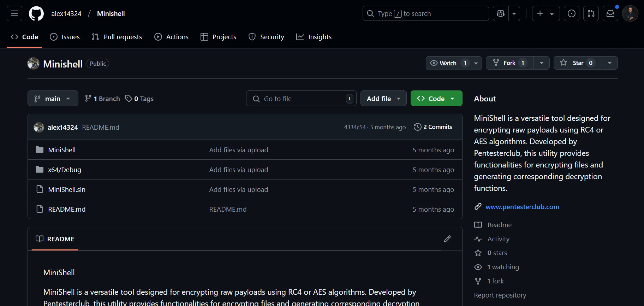Open the x64/Debug folder
Screen dimensions: 644x306
pyautogui.click(x=65, y=170)
